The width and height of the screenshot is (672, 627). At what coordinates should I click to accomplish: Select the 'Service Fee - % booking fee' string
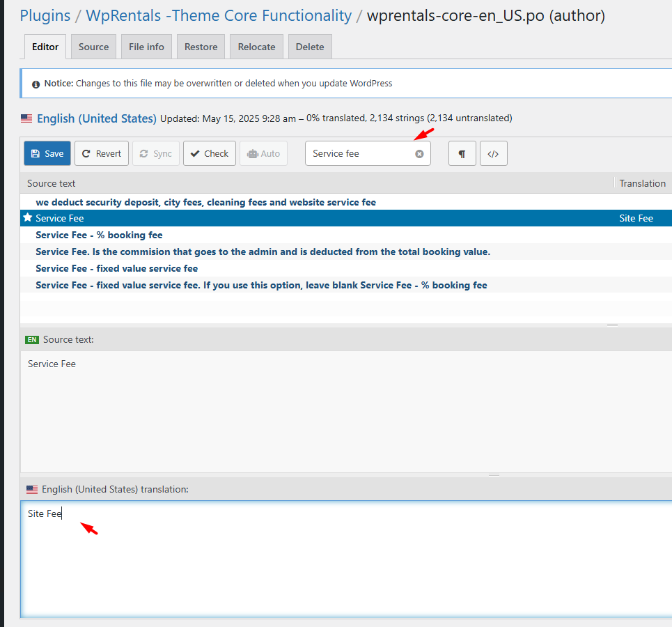point(99,235)
